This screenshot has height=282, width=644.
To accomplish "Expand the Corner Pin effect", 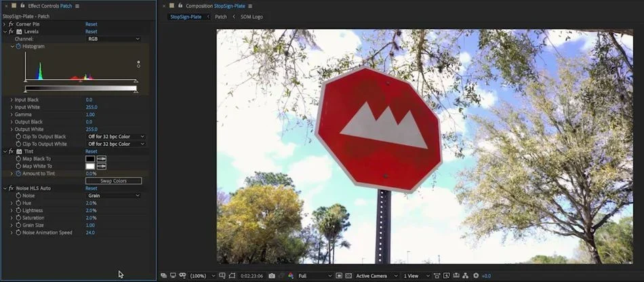I will tap(5, 24).
